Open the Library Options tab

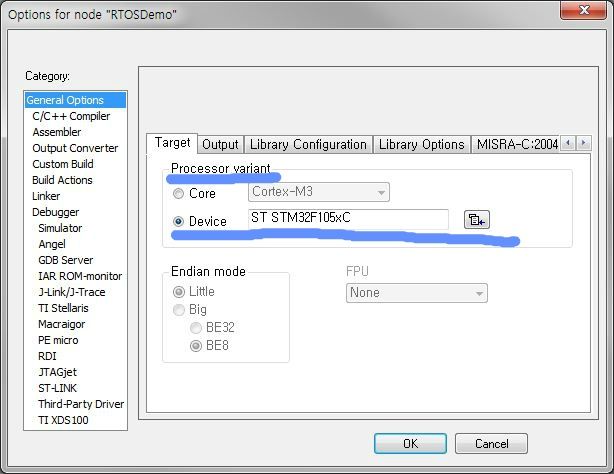click(421, 145)
